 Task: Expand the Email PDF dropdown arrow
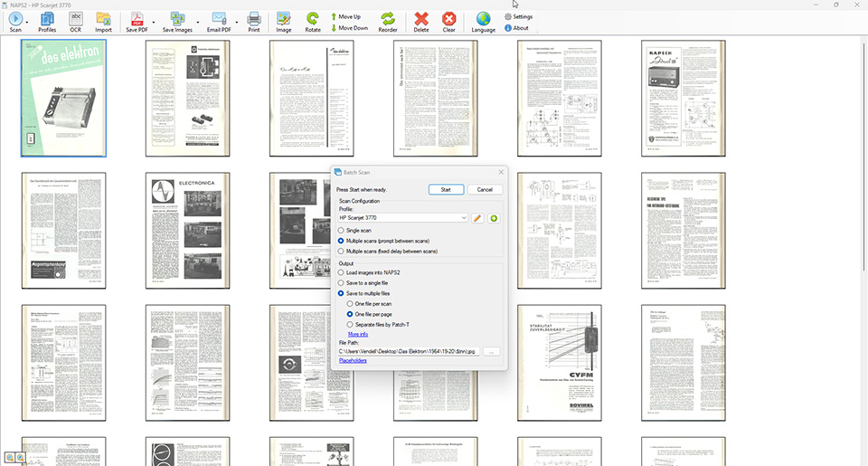pos(236,22)
